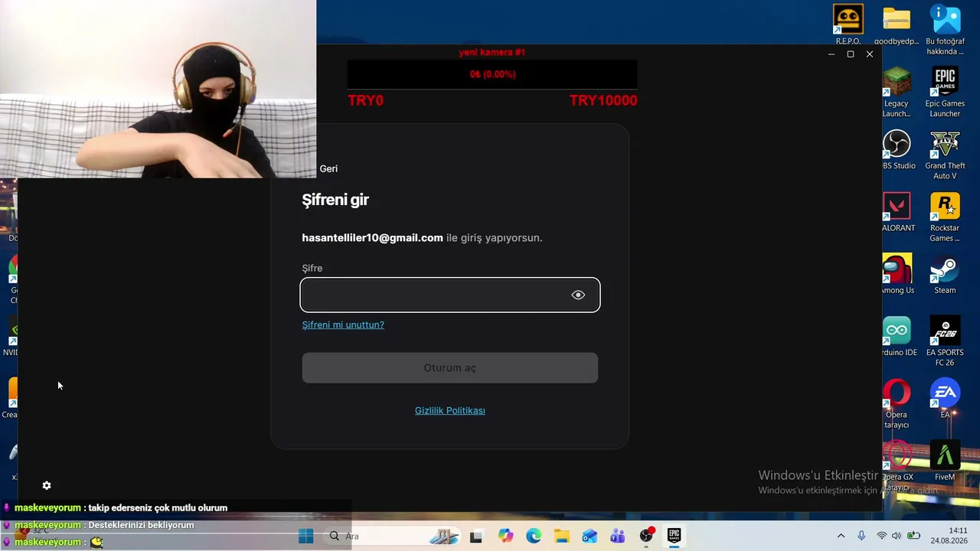Open the 'Gizlilik Politikası' link
980x551 pixels.
pyautogui.click(x=450, y=411)
